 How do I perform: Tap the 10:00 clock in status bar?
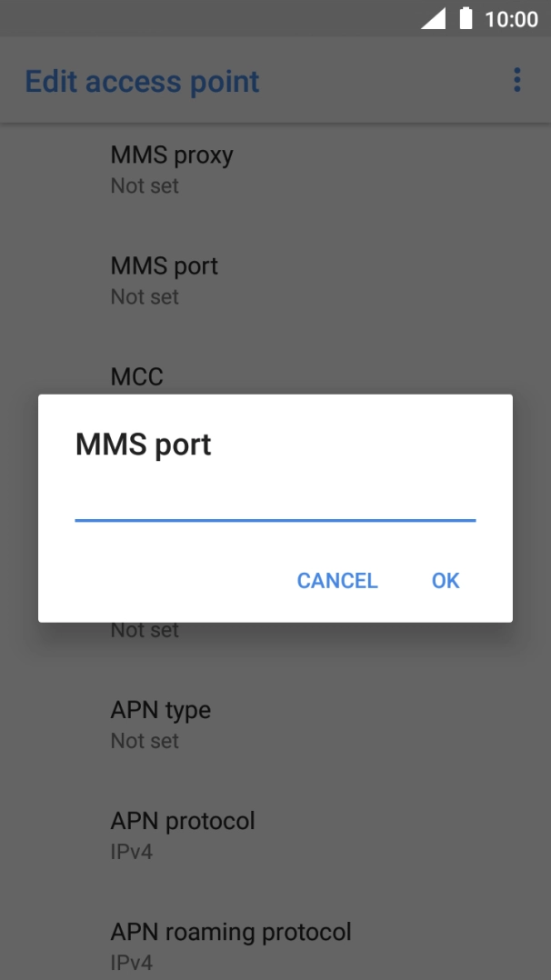coord(512,19)
